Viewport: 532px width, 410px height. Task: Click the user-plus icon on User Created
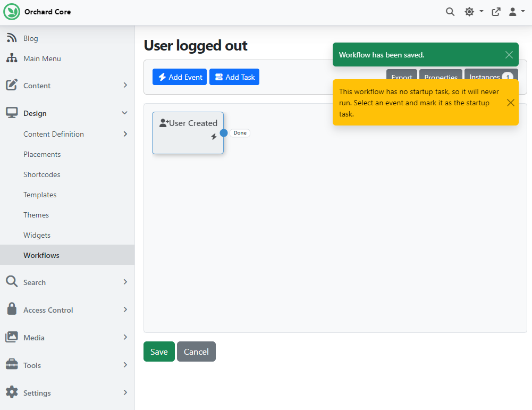click(164, 123)
